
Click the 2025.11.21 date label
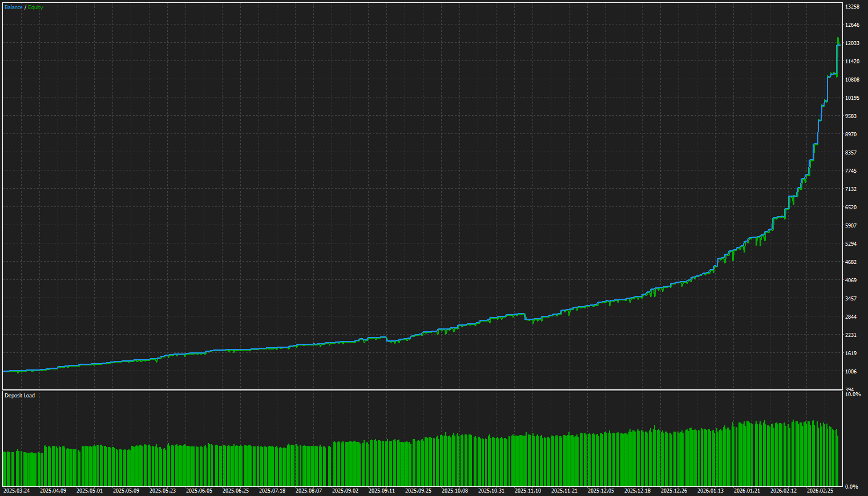click(x=564, y=490)
